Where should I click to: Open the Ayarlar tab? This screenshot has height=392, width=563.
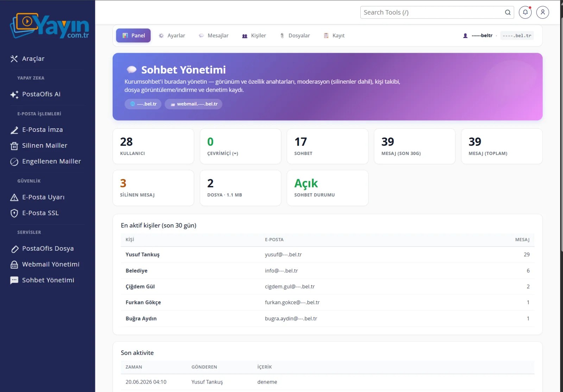(x=172, y=36)
